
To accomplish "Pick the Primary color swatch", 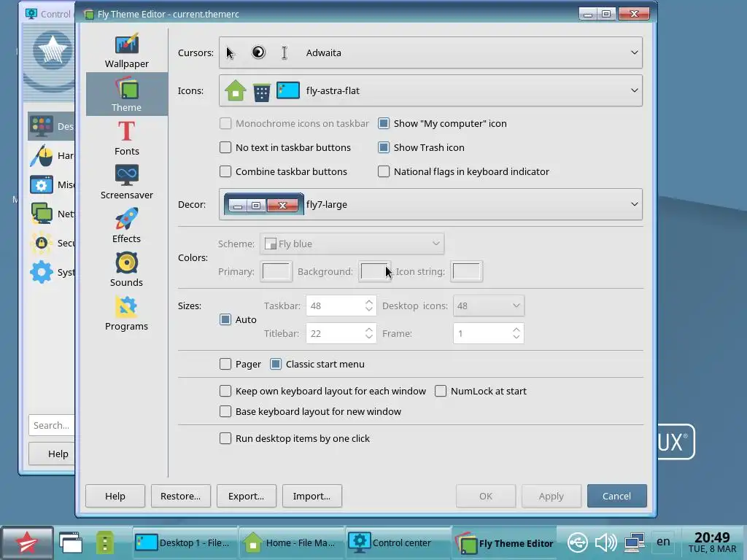I will [x=276, y=271].
